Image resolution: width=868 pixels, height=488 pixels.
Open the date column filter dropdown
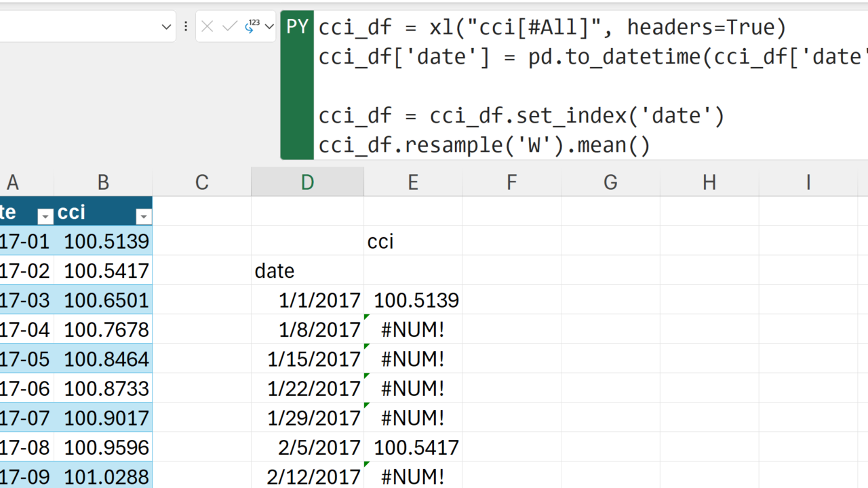(45, 216)
